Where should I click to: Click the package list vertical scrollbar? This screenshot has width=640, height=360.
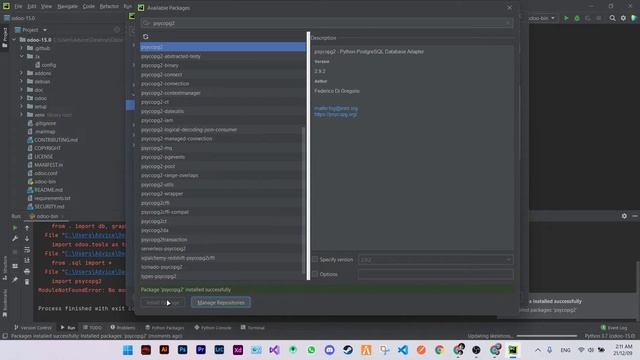click(303, 200)
